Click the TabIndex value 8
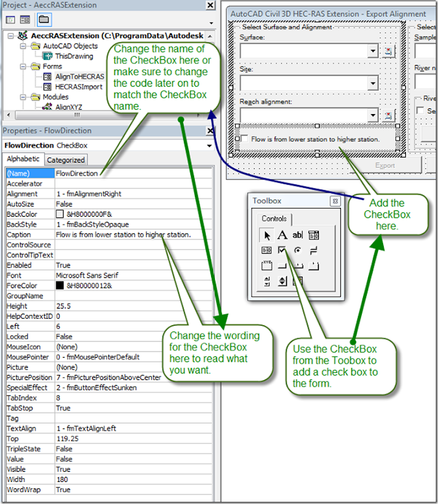438x504 pixels. [x=58, y=398]
